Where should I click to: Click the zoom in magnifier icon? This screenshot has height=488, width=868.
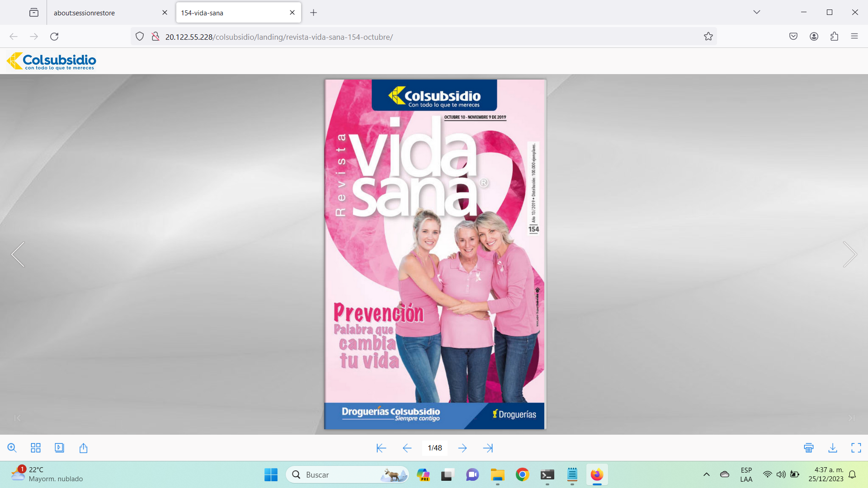coord(12,448)
